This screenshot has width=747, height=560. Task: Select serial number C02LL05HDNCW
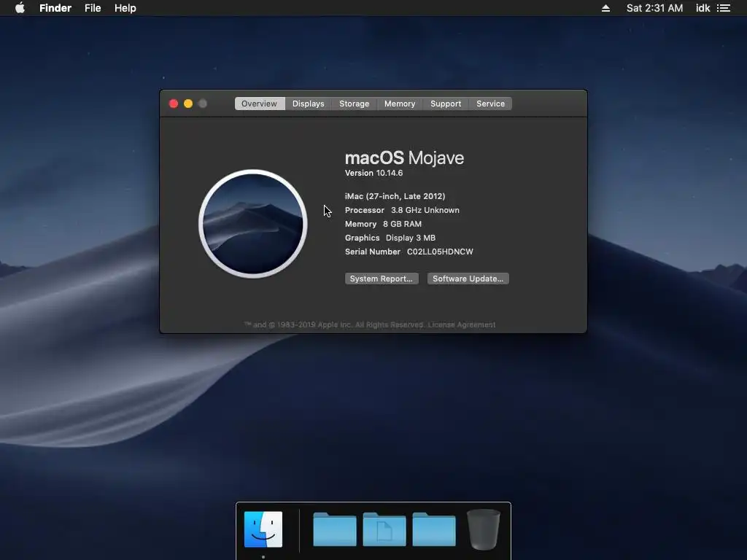pyautogui.click(x=440, y=252)
